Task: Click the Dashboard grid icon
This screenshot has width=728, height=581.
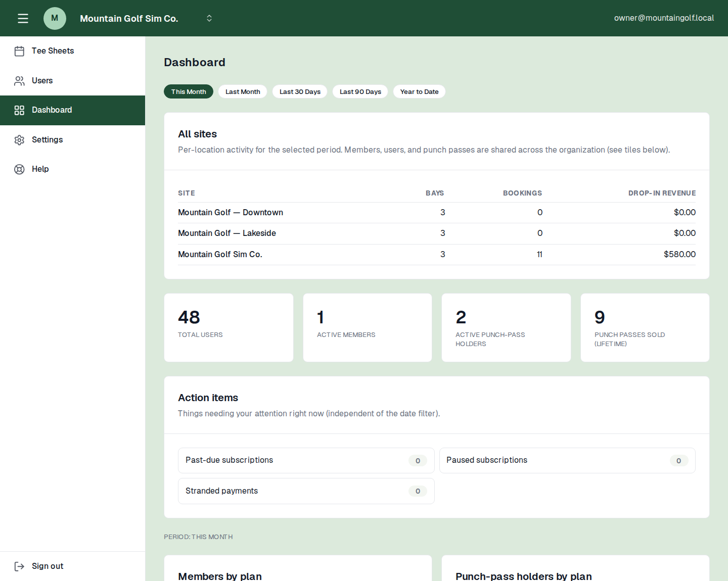Action: [x=19, y=110]
